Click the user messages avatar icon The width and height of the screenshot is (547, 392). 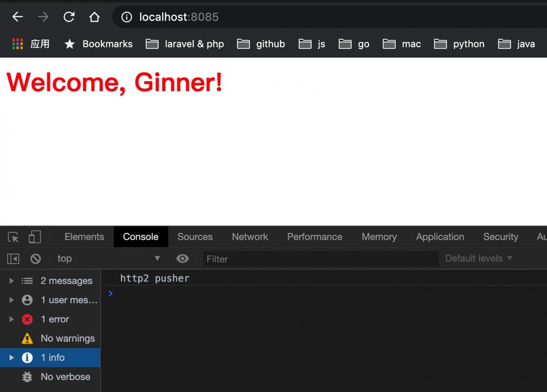[27, 300]
